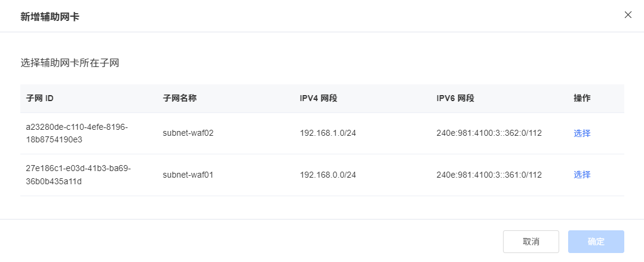This screenshot has height=262, width=644.
Task: Click the 新增辅助网卡 dialog title
Action: point(50,17)
